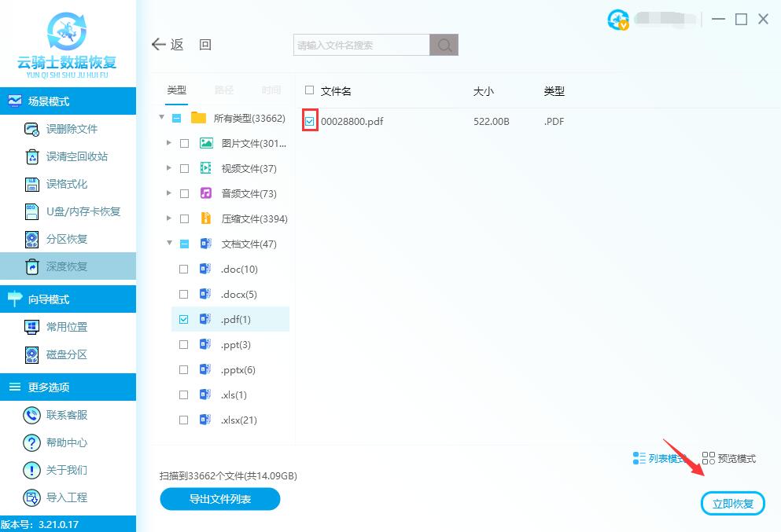
Task: Open the 场景模式 section header
Action: pyautogui.click(x=68, y=101)
